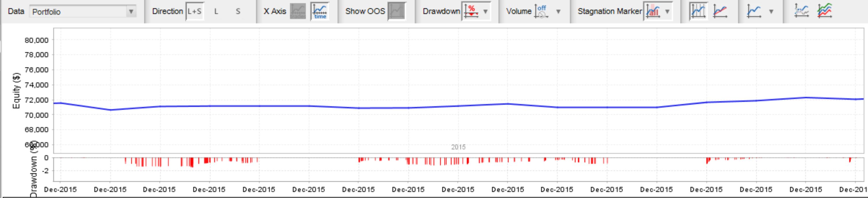Screen dimensions: 868x198
Task: Click the Volume off icon
Action: point(542,11)
